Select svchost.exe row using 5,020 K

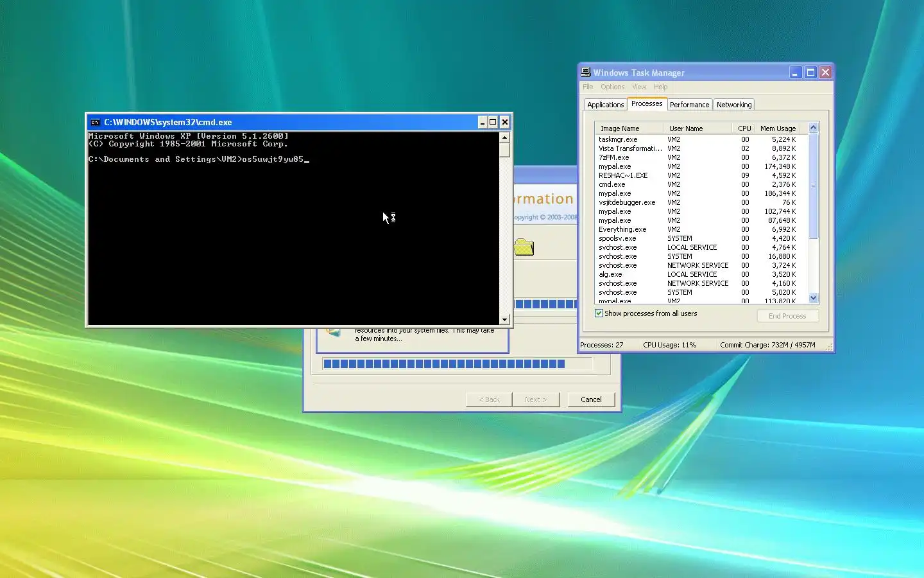(701, 292)
